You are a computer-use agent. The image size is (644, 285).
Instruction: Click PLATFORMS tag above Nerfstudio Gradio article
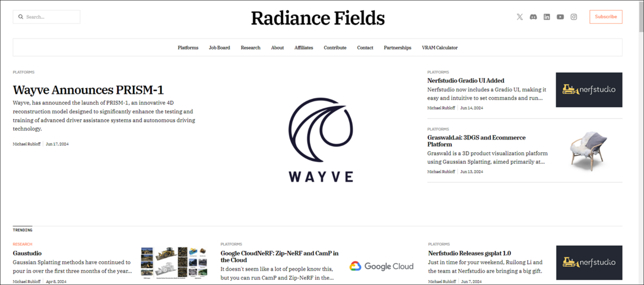438,72
